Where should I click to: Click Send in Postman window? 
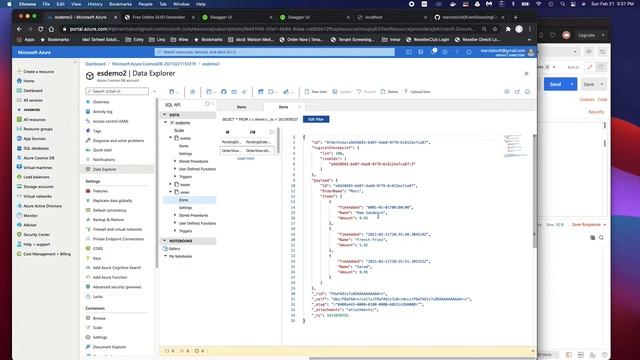pos(555,84)
